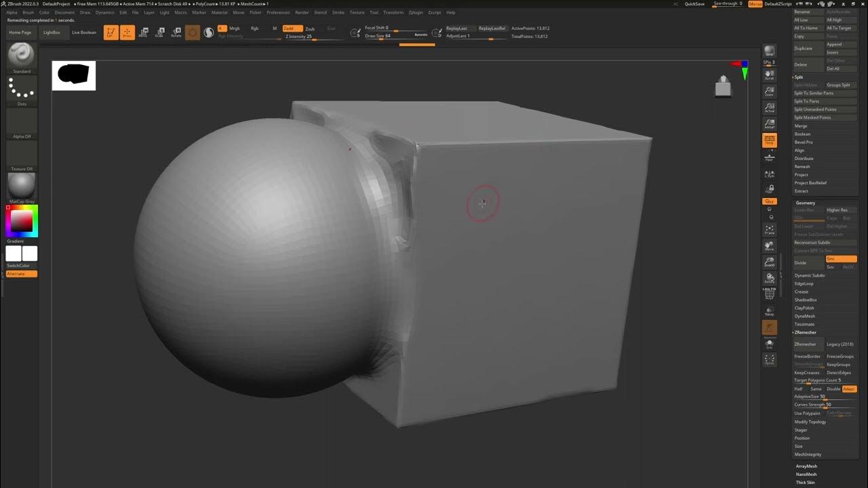Activate the Move transform icon
Image resolution: width=868 pixels, height=488 pixels.
pyautogui.click(x=143, y=33)
